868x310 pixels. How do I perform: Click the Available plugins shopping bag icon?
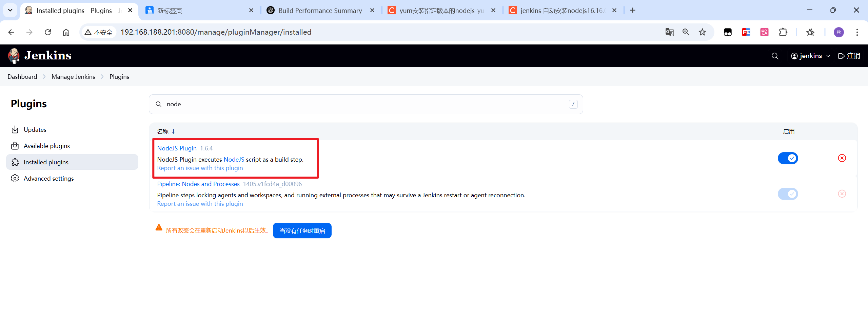[x=15, y=146]
